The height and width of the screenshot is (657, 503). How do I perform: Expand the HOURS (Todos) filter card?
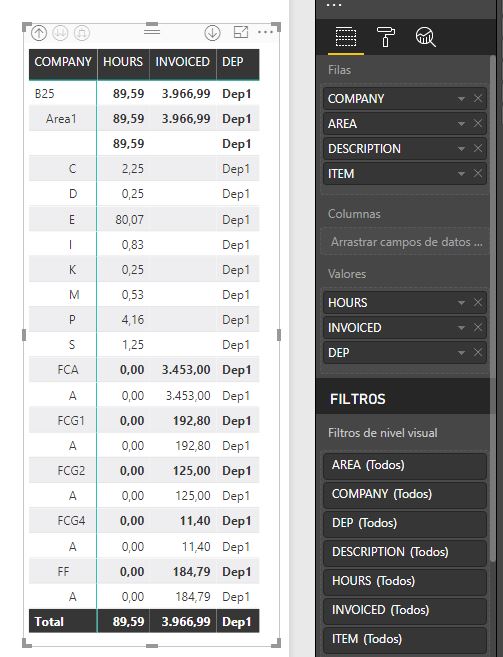tap(405, 581)
